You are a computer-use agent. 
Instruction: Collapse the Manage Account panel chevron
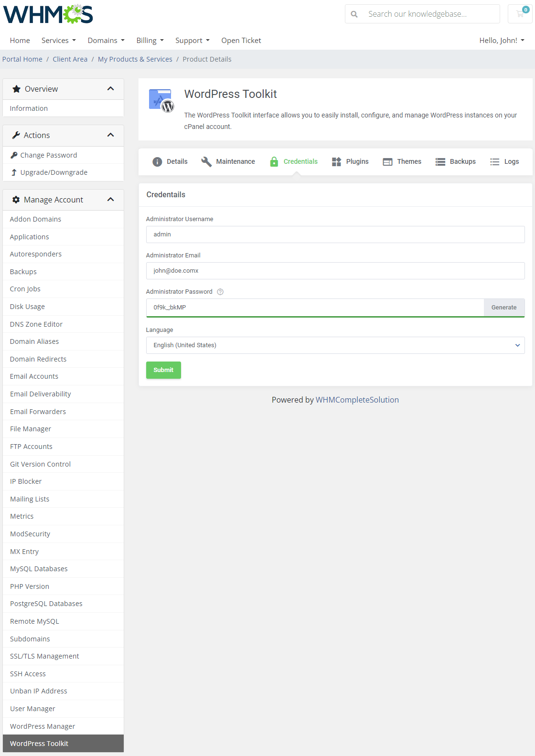point(111,200)
